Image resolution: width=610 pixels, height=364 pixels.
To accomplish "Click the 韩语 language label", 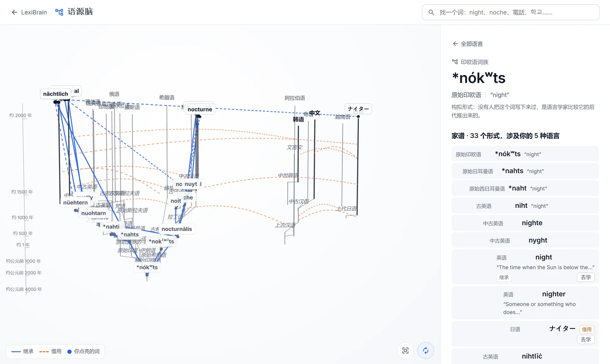I will [x=298, y=119].
